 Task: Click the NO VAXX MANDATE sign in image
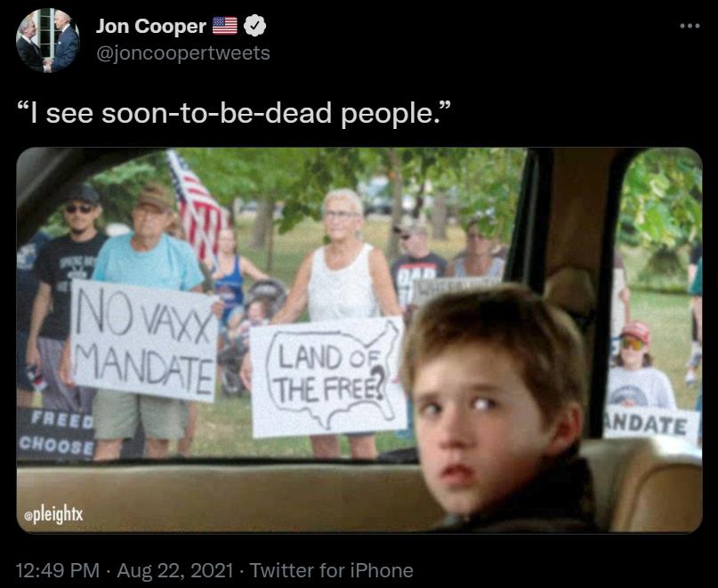coord(144,340)
